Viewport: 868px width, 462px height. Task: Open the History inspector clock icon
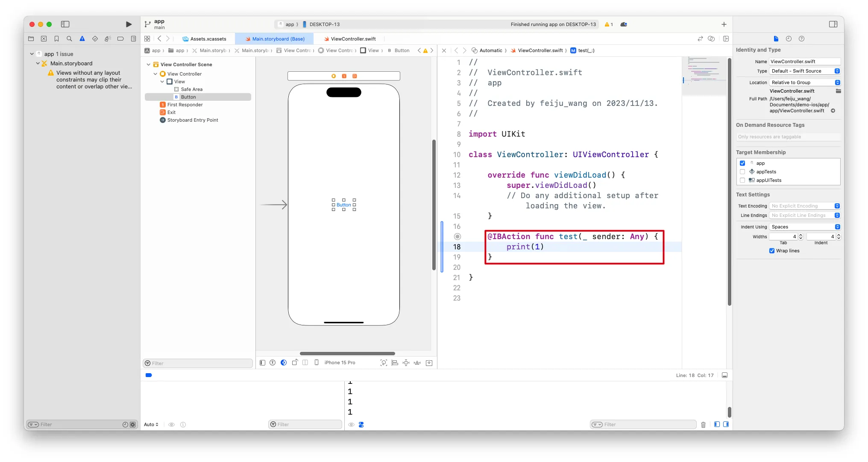coord(789,39)
